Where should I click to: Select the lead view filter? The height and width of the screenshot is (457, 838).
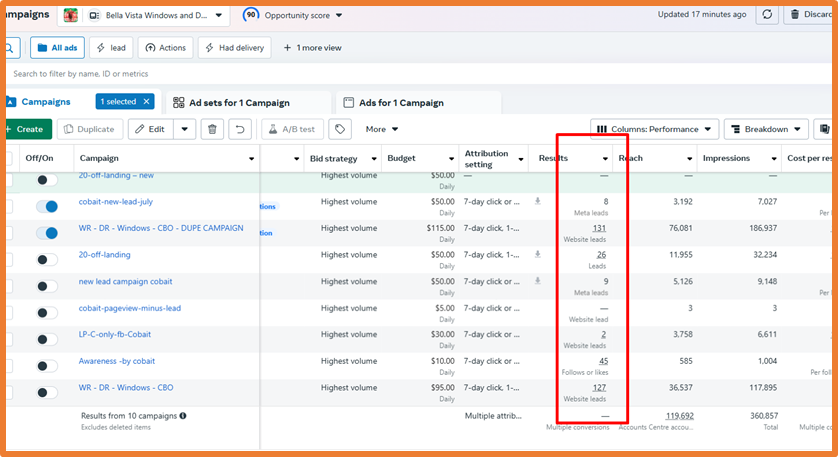pos(111,48)
